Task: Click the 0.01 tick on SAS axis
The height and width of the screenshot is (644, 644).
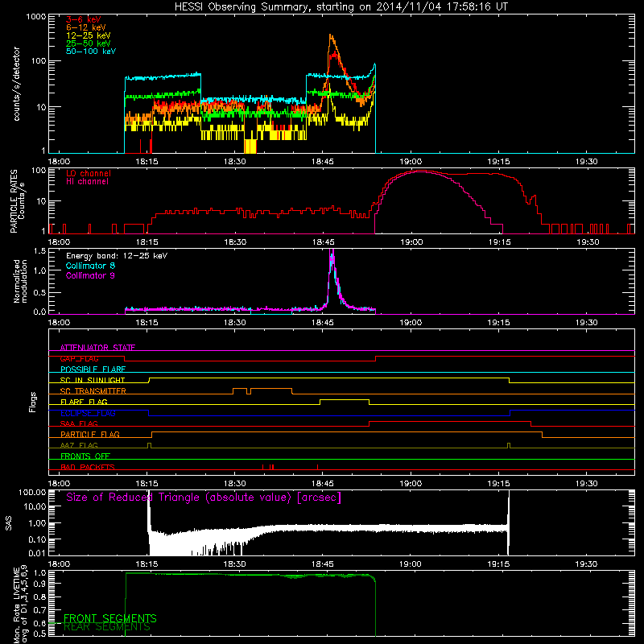Action: (x=37, y=553)
